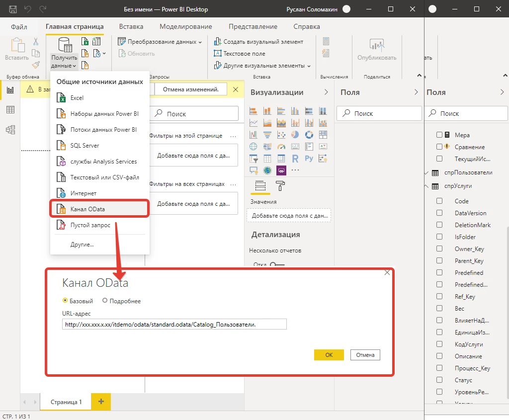
Task: Select the Подробнее radio button
Action: click(x=105, y=301)
